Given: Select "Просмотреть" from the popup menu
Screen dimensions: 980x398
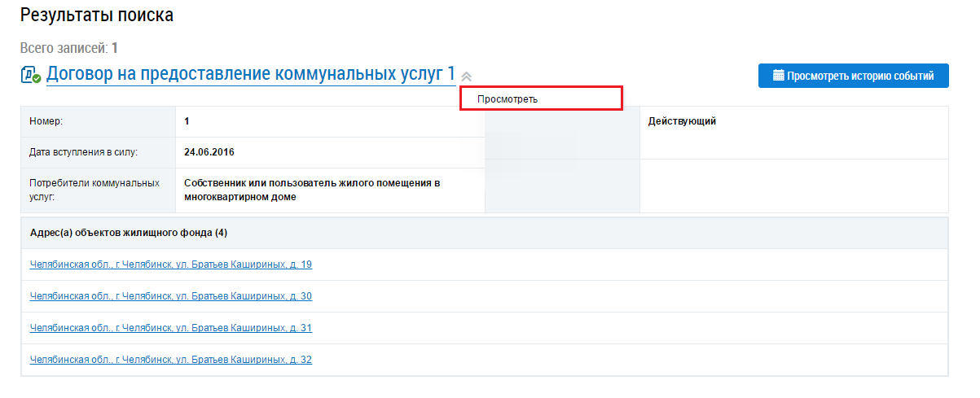Looking at the screenshot, I should [x=508, y=98].
